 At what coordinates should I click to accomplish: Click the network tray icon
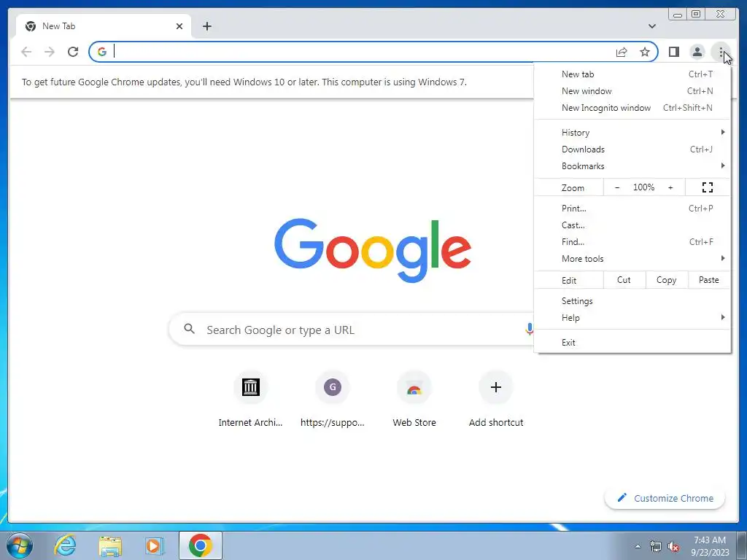click(x=656, y=547)
